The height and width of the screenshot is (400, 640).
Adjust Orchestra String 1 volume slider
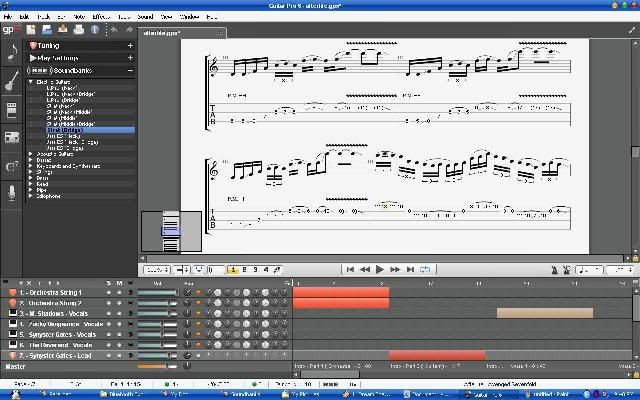pyautogui.click(x=158, y=293)
